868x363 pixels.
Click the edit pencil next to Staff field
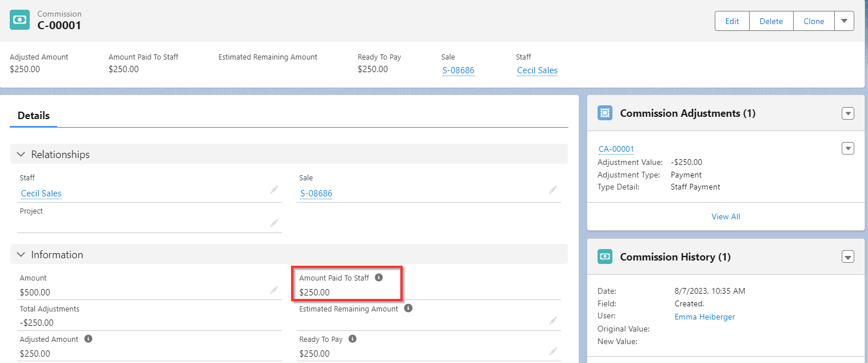(274, 190)
